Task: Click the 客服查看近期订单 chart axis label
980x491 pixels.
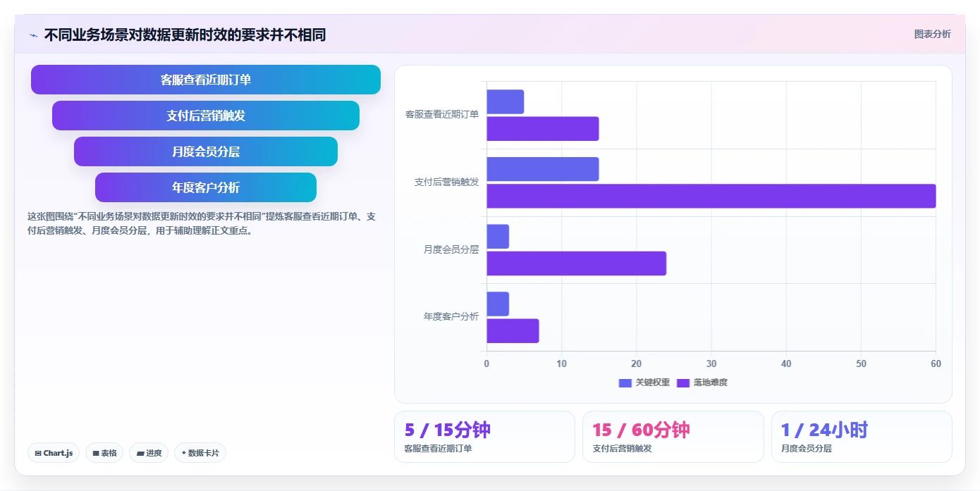Action: 442,114
